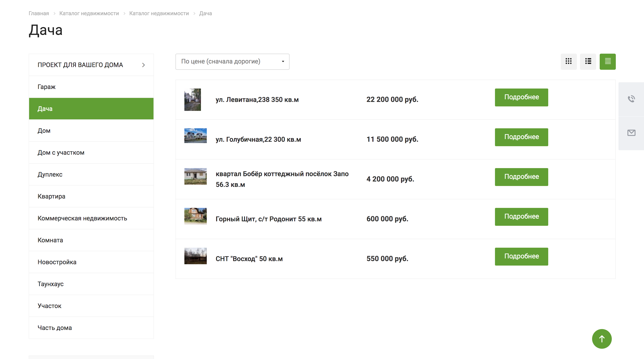Viewport: 644px width, 359px height.
Task: Open the price sorting dropdown
Action: (232, 61)
